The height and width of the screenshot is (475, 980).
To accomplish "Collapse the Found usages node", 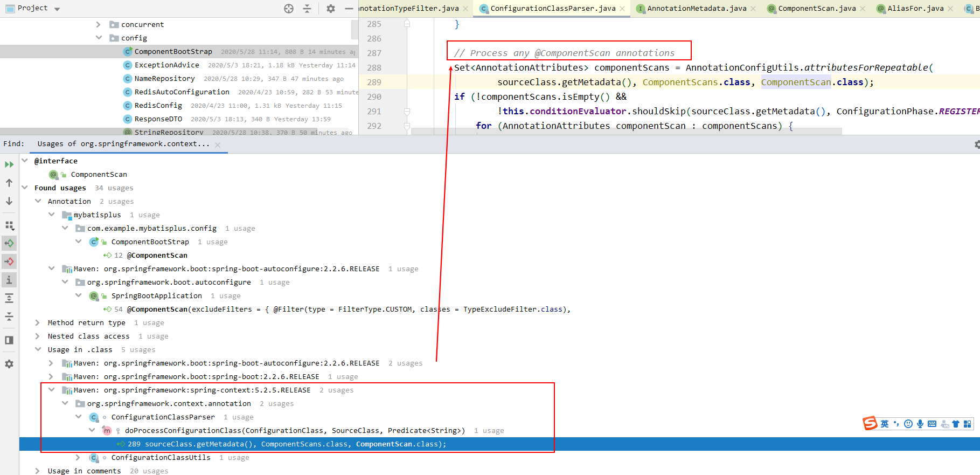I will tap(25, 188).
